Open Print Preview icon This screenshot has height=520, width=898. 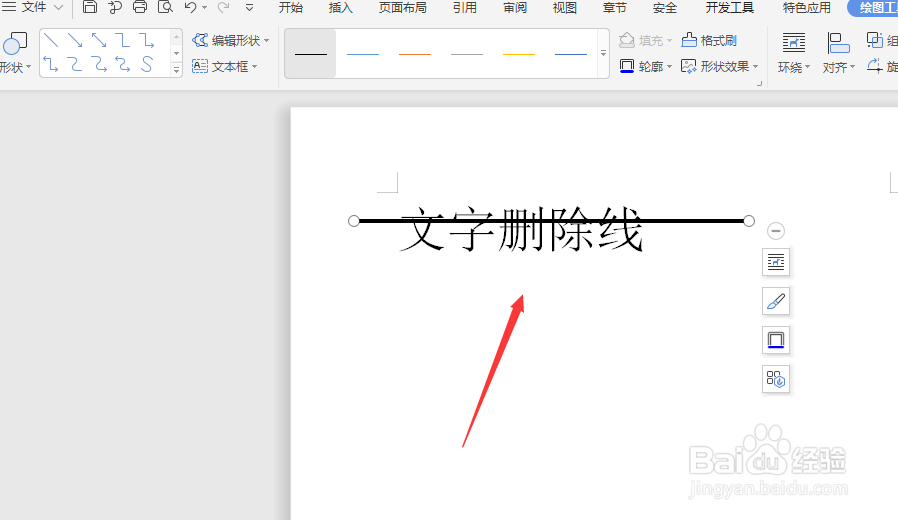[x=165, y=7]
